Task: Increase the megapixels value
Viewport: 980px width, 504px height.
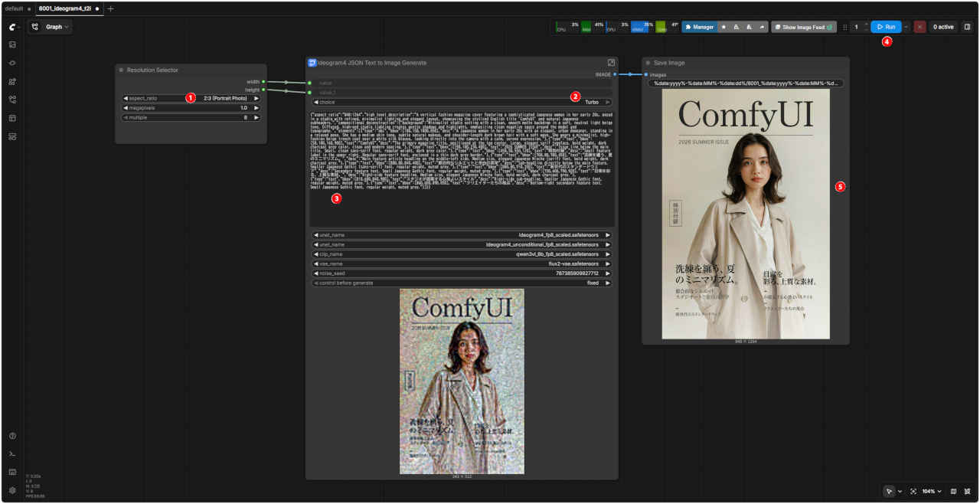Action: click(x=256, y=108)
